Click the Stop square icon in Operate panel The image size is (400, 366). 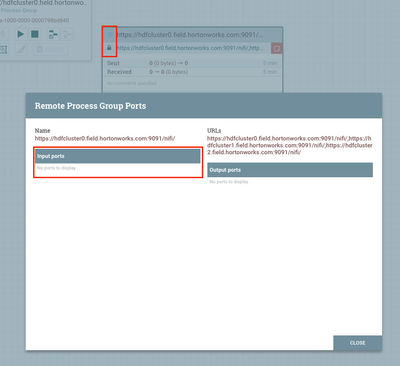pyautogui.click(x=35, y=34)
